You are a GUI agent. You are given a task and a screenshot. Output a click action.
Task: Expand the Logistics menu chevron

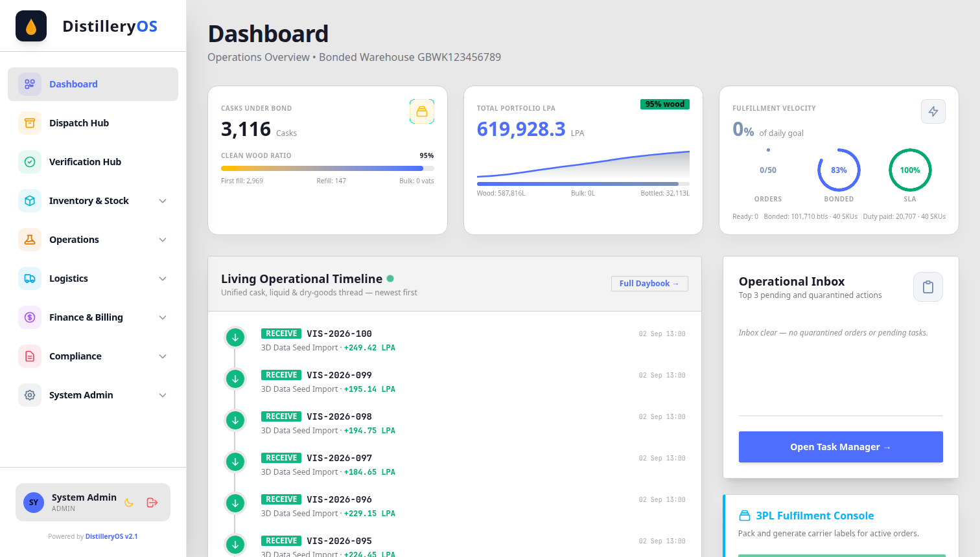point(163,278)
